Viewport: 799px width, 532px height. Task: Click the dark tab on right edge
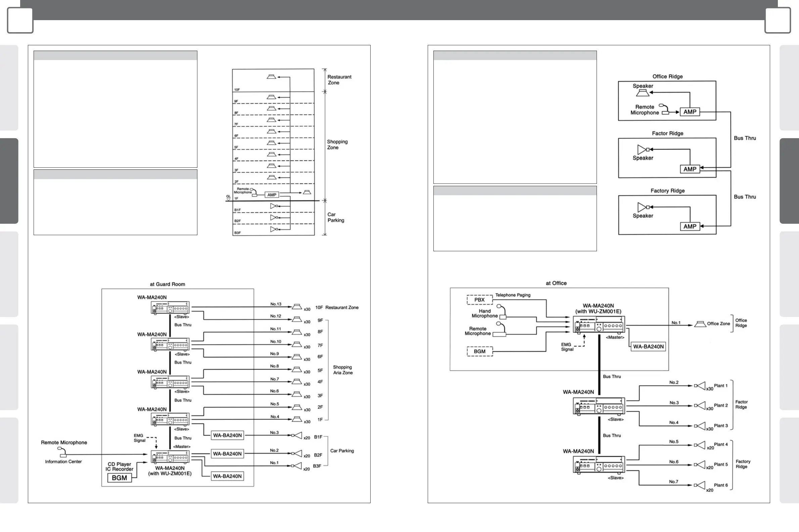[x=789, y=180]
